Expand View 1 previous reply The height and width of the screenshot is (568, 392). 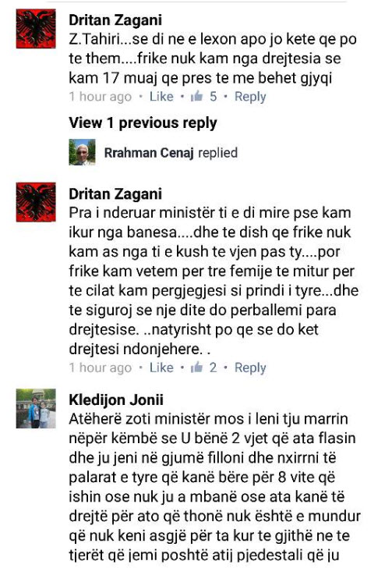point(143,123)
